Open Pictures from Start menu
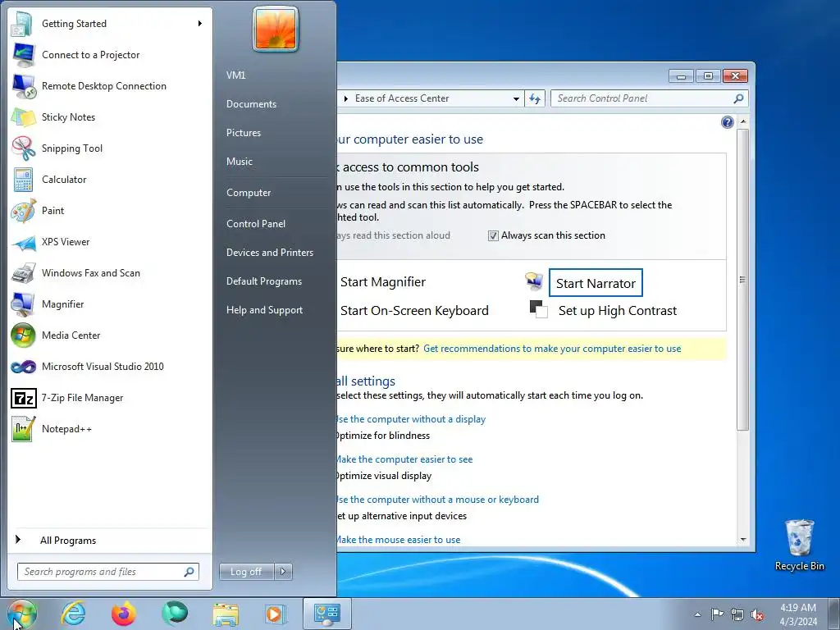The width and height of the screenshot is (840, 630). pyautogui.click(x=243, y=133)
